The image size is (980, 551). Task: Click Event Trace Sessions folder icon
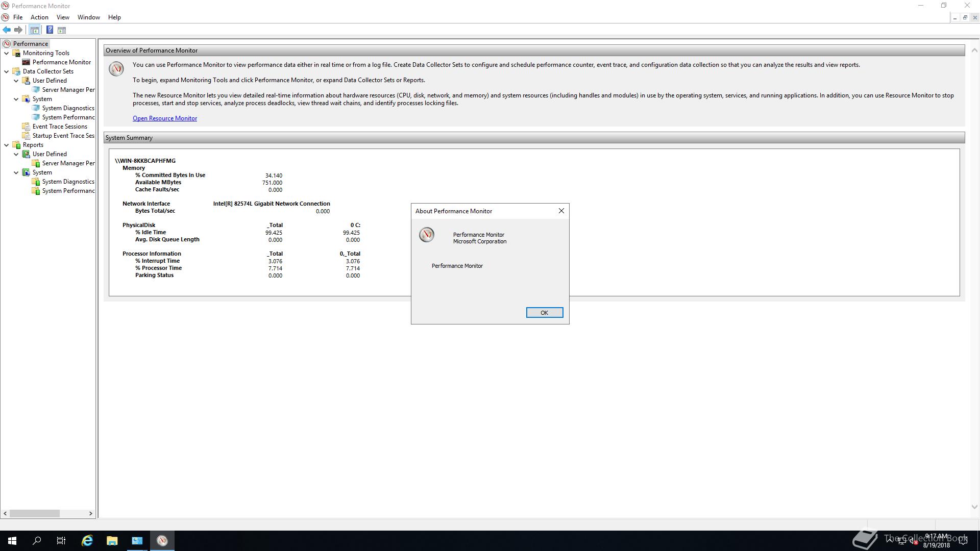pyautogui.click(x=26, y=127)
